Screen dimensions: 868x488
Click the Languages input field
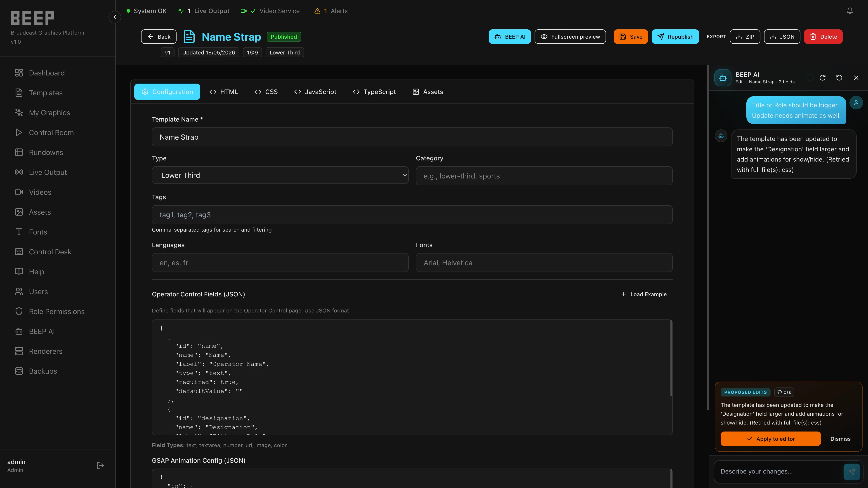click(280, 262)
